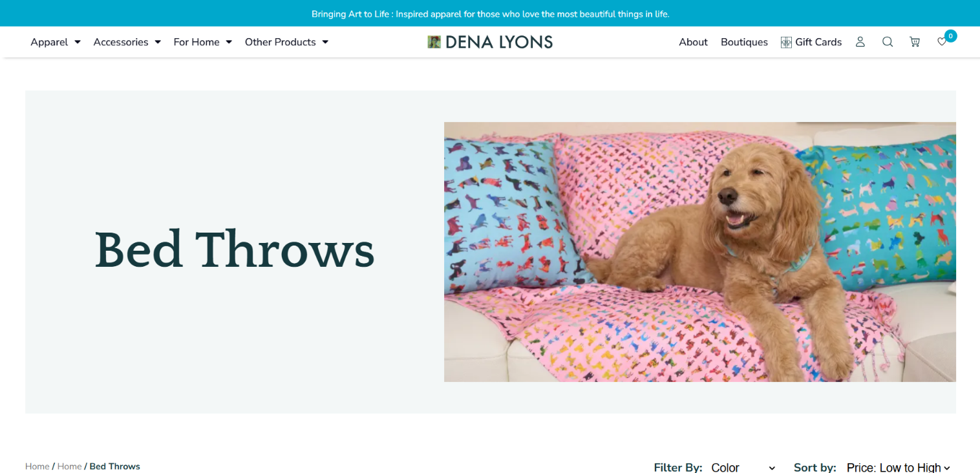This screenshot has width=980, height=473.
Task: Open the Boutiques menu item
Action: point(744,42)
